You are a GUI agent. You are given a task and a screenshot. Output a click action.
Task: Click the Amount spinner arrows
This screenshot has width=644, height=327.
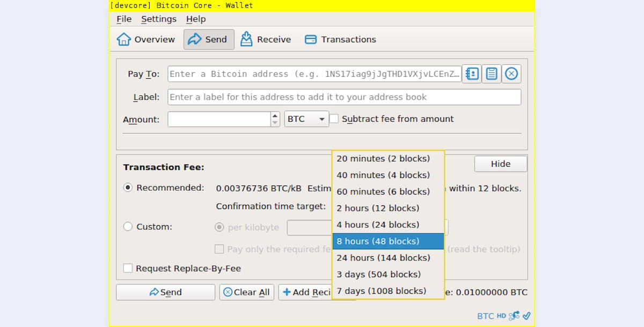pos(275,119)
